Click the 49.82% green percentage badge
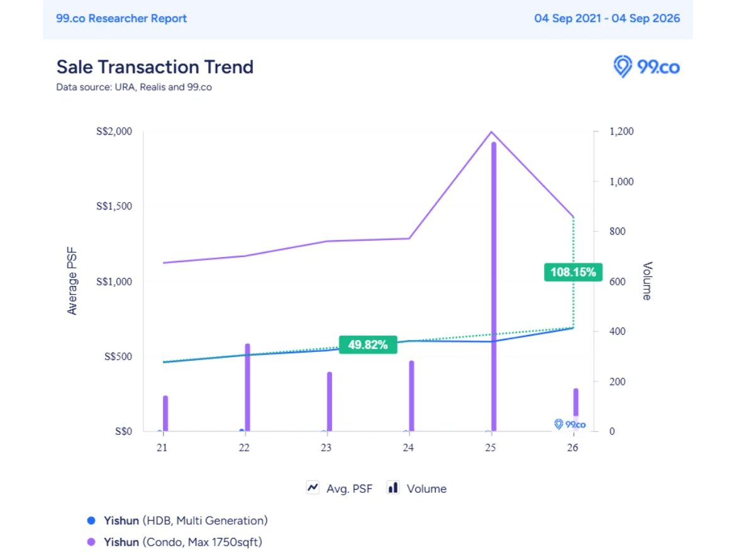Screen dimensions: 734x560 click(368, 345)
